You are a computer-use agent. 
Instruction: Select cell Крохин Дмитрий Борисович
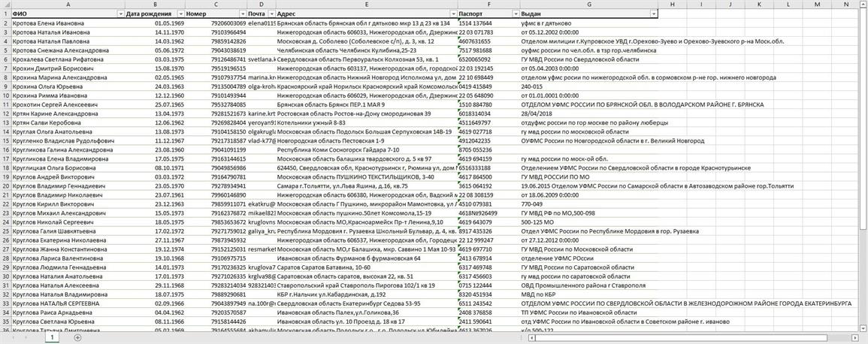tap(68, 68)
